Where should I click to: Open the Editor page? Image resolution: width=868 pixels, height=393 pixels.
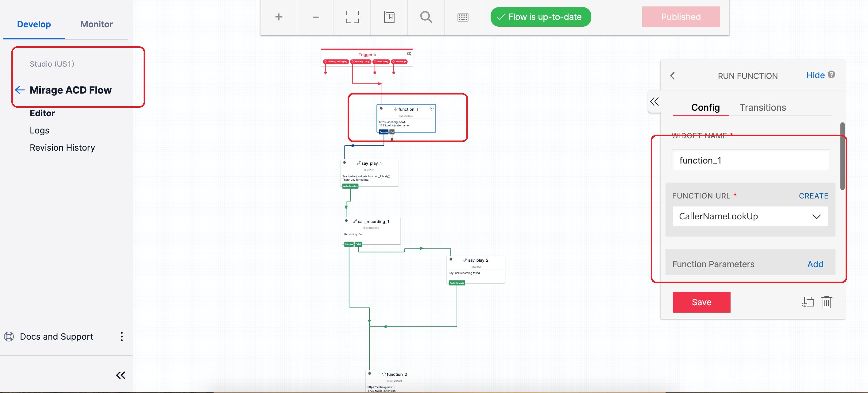tap(42, 113)
